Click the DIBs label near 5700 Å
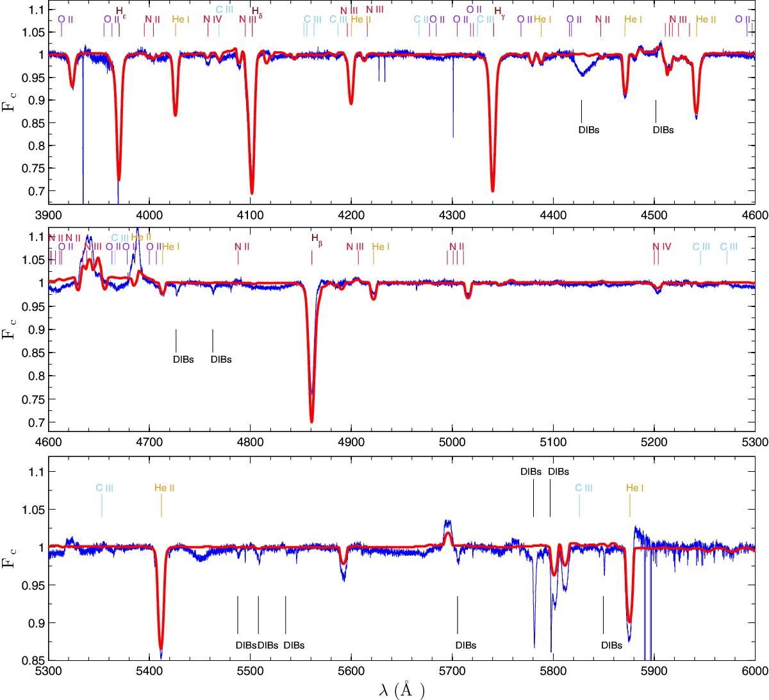 tap(466, 646)
